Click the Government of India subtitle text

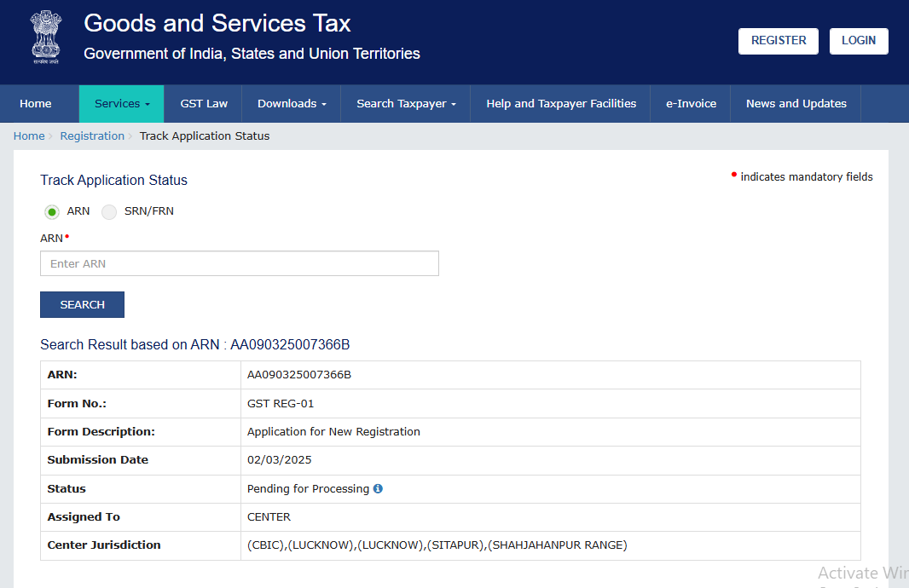click(252, 54)
